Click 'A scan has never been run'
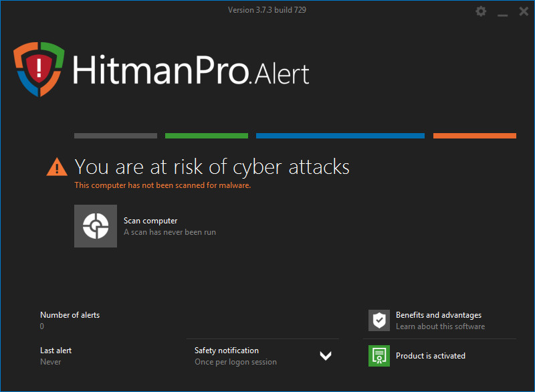The width and height of the screenshot is (535, 392). 170,232
